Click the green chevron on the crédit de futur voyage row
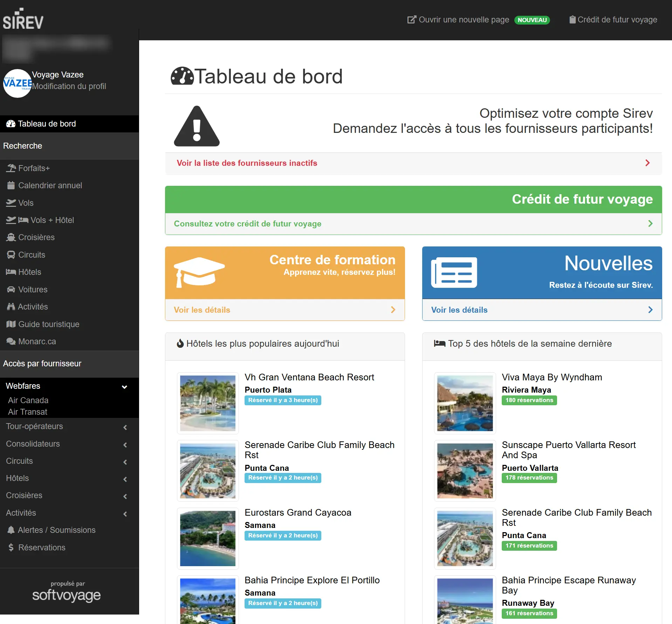This screenshot has height=624, width=672. 650,224
